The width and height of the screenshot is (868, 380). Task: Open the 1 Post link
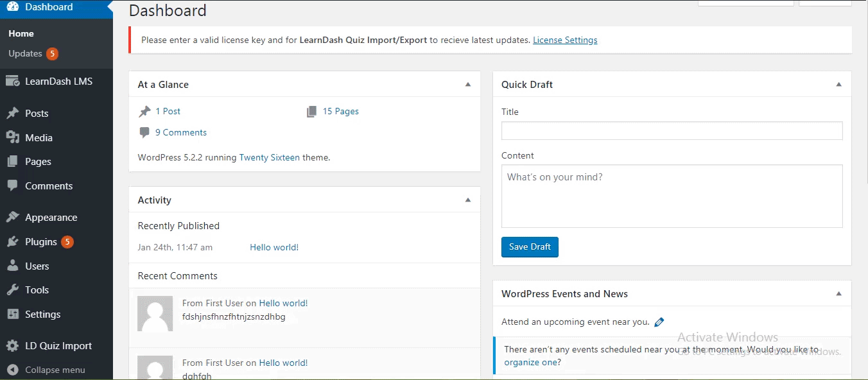(168, 112)
